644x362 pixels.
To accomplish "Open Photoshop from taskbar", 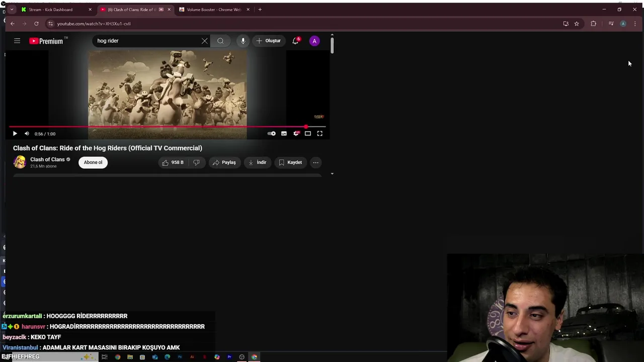I will pyautogui.click(x=180, y=357).
